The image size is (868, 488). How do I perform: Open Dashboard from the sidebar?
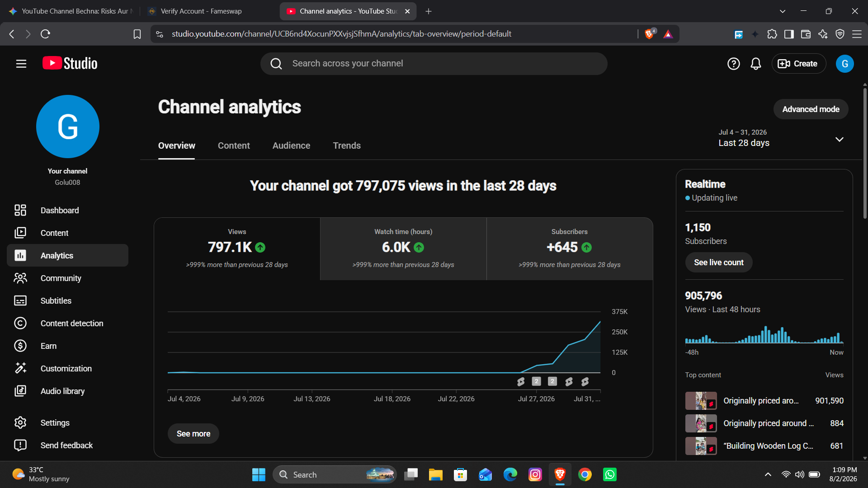(68, 210)
